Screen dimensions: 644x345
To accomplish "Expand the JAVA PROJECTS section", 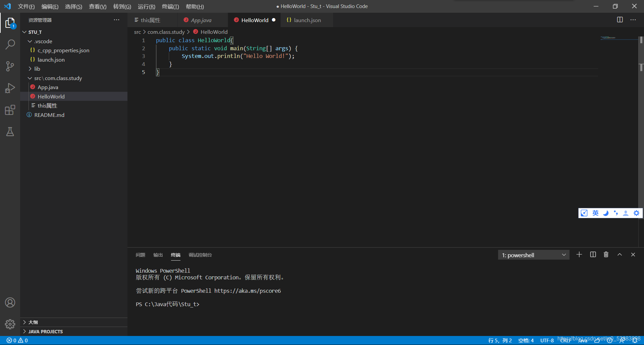I will pyautogui.click(x=74, y=332).
